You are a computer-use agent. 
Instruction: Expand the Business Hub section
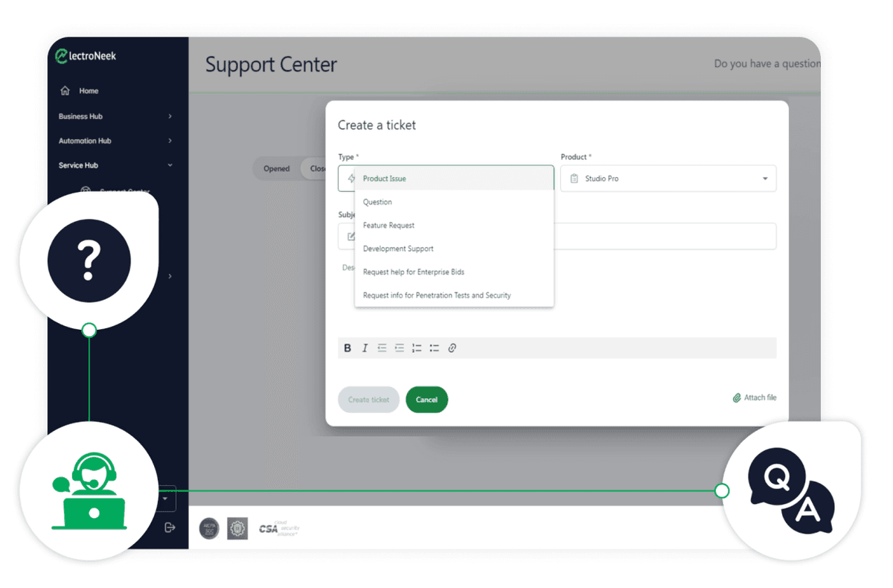click(x=115, y=116)
